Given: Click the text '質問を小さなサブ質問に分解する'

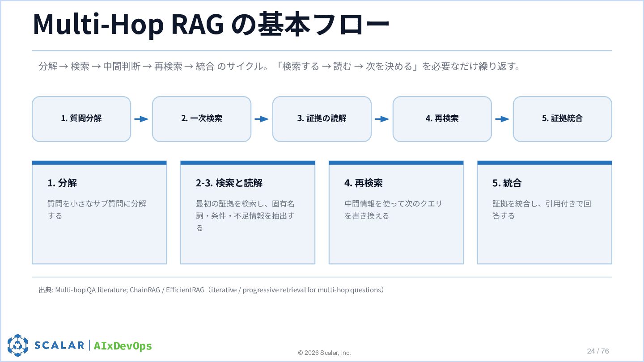Looking at the screenshot, I should click(97, 210).
